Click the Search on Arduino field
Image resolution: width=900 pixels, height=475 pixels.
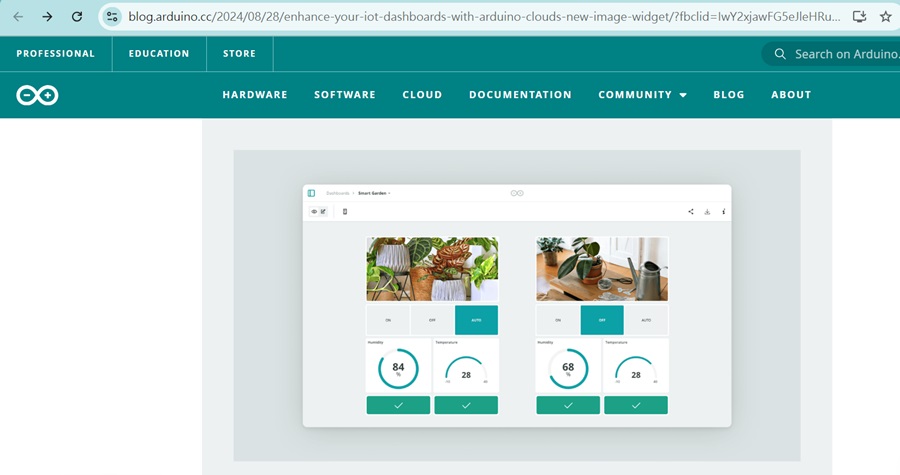840,54
